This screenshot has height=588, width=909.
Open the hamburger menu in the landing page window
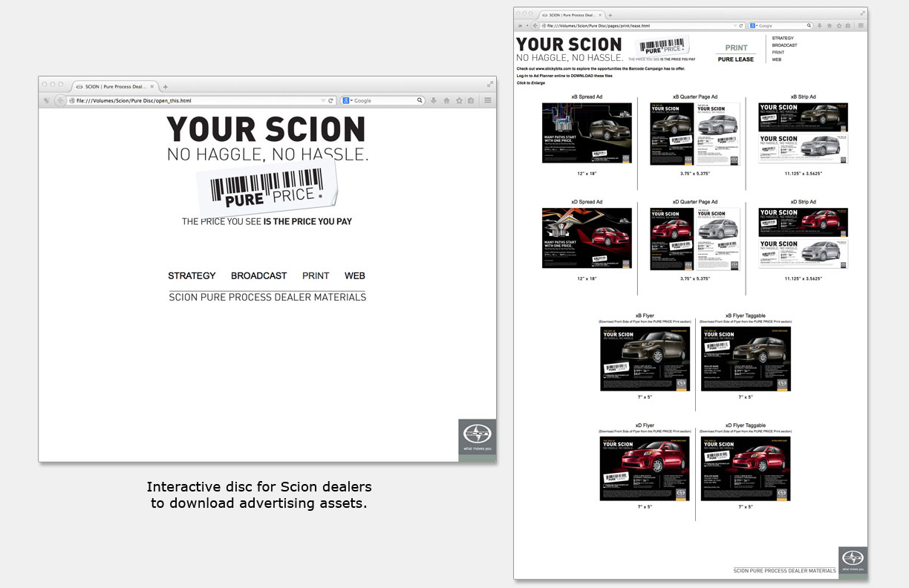pyautogui.click(x=488, y=100)
